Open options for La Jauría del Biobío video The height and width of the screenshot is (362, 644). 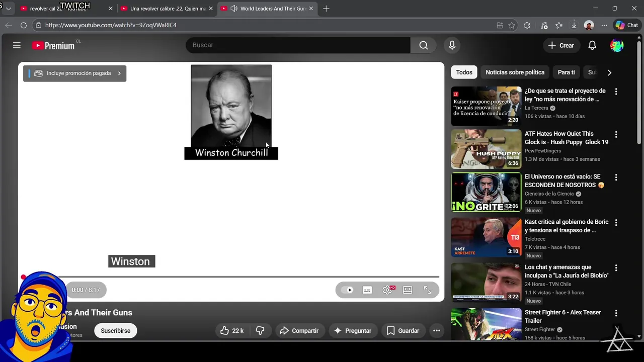point(616,267)
